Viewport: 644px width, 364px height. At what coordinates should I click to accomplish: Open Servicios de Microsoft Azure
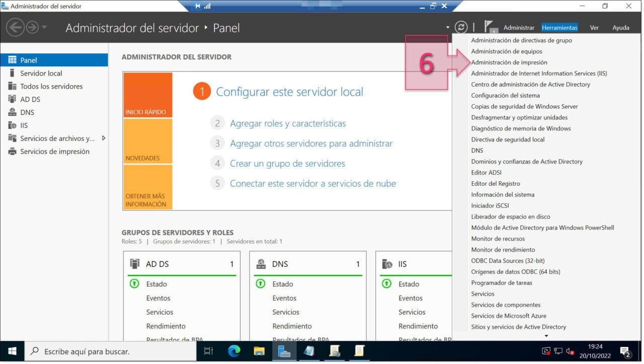(508, 316)
